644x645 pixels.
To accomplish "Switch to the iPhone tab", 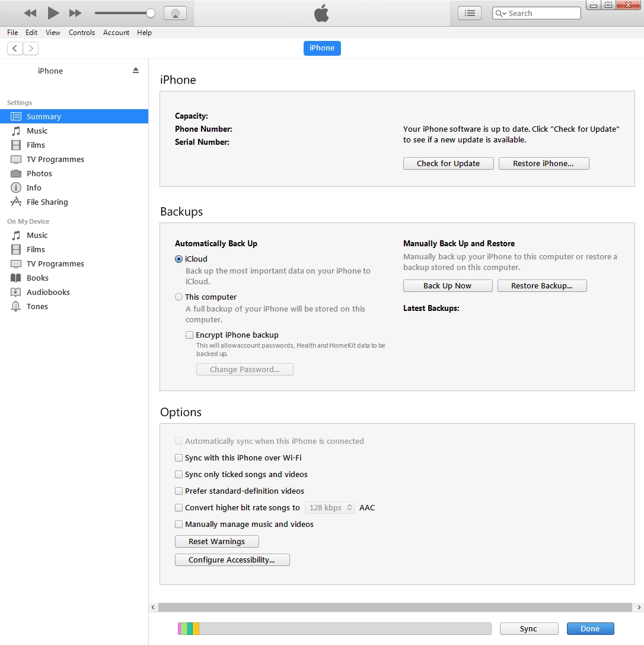I will [x=322, y=48].
